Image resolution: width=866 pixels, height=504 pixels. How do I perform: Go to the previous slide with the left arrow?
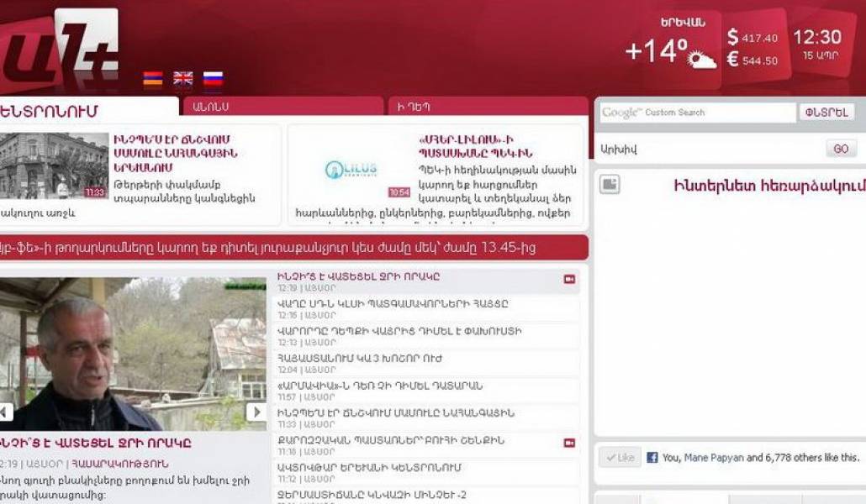(6, 412)
